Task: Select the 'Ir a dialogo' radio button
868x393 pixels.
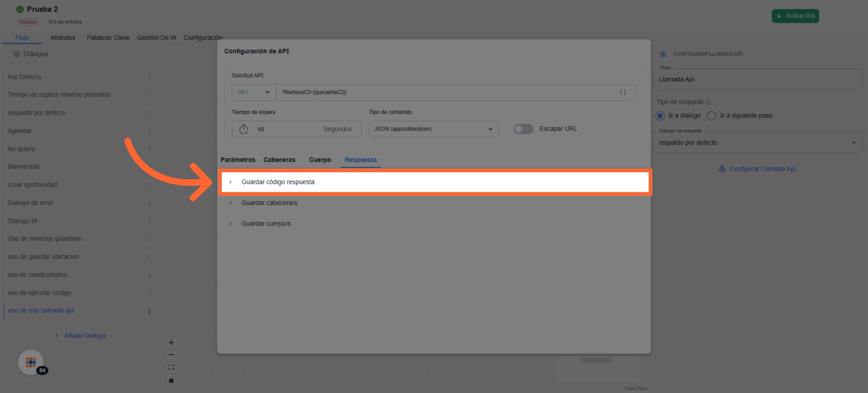Action: 660,115
